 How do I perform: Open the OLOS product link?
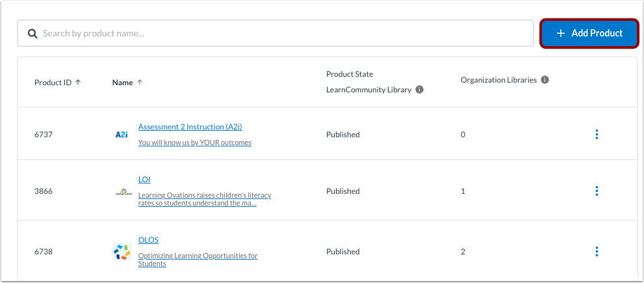(x=148, y=240)
